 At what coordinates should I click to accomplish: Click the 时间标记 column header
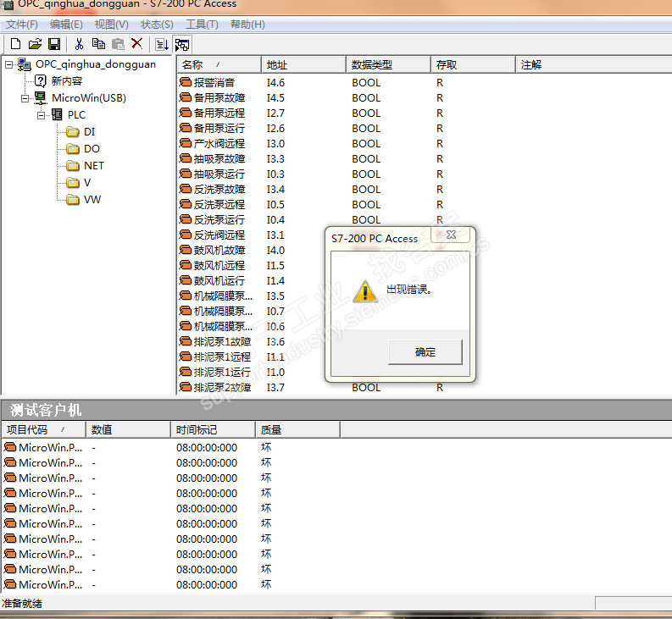point(213,429)
